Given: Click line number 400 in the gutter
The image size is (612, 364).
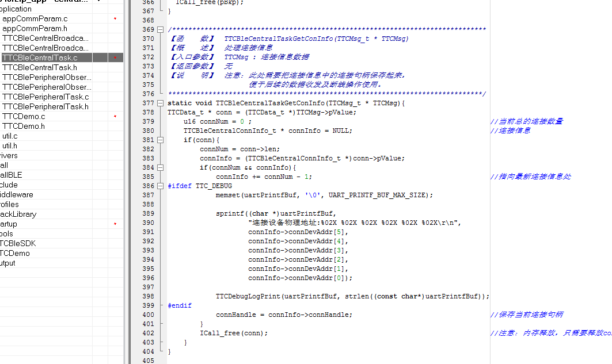Looking at the screenshot, I should coord(149,315).
